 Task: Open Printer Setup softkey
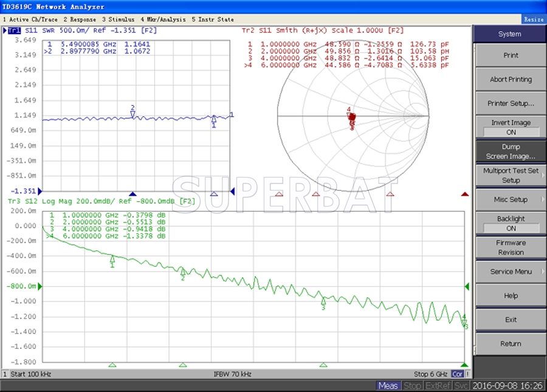coord(511,103)
